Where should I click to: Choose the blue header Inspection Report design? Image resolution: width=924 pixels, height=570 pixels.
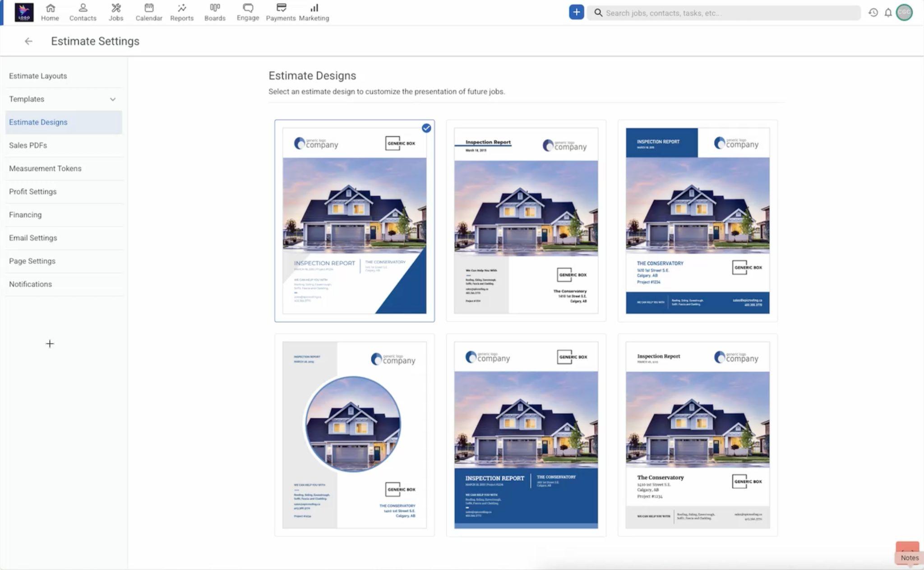[698, 221]
